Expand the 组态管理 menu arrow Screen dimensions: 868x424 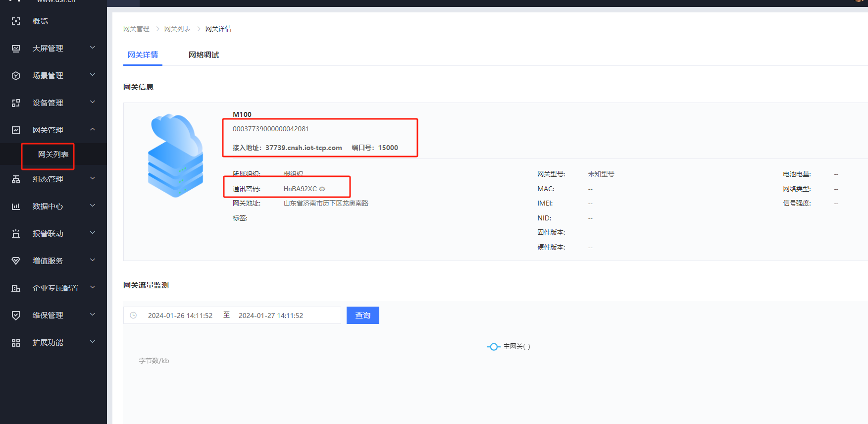[93, 178]
